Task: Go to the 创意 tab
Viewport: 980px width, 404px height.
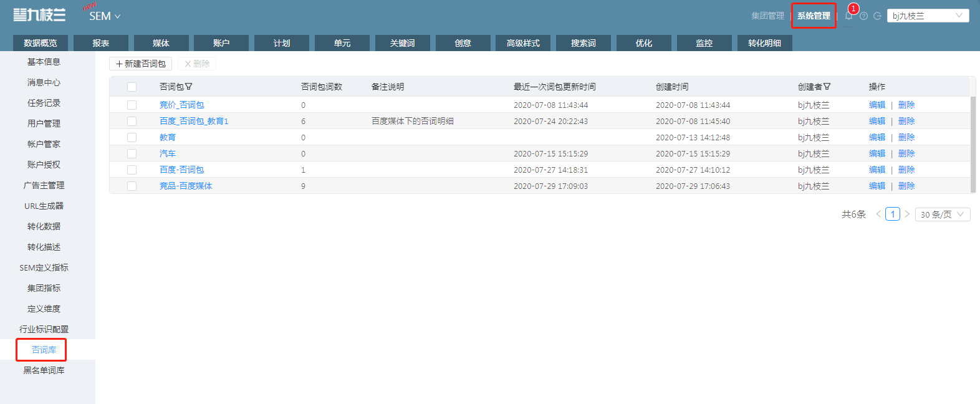Action: pos(463,43)
